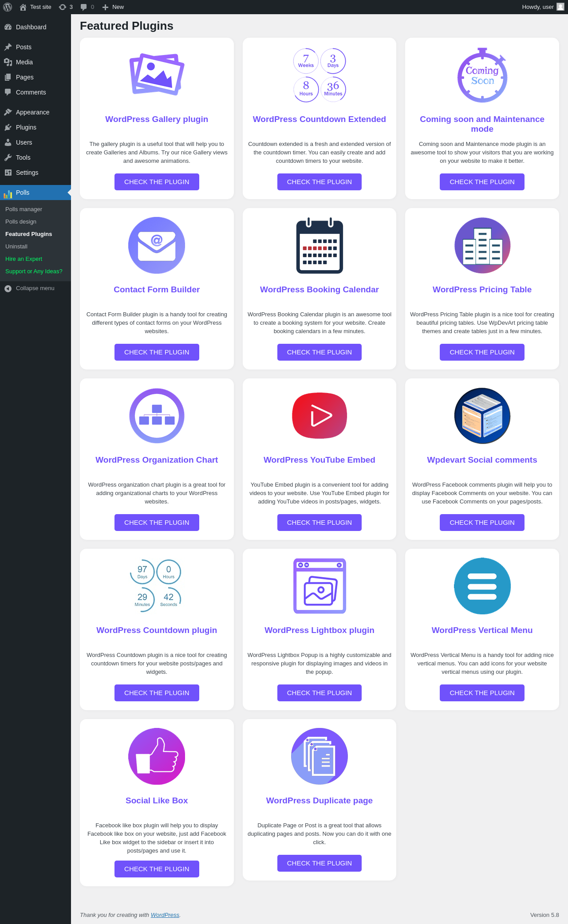Click the Pricing Table plugin icon
This screenshot has width=568, height=924.
[x=482, y=245]
